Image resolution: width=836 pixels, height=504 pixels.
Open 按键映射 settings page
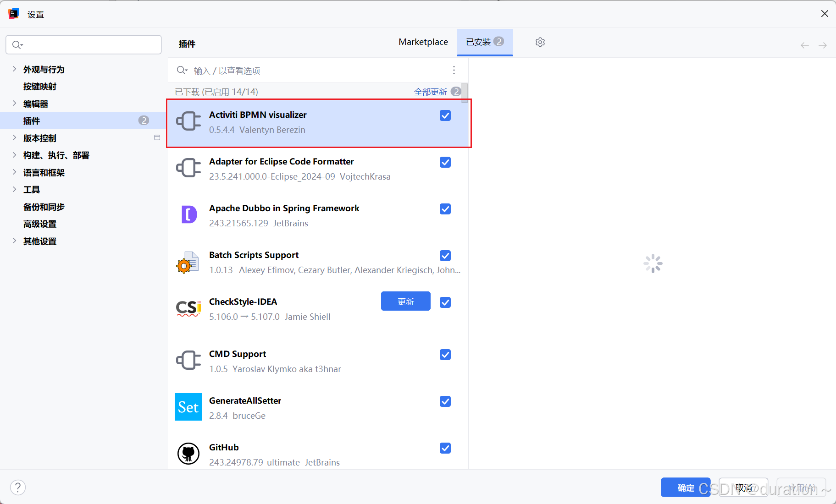(40, 87)
